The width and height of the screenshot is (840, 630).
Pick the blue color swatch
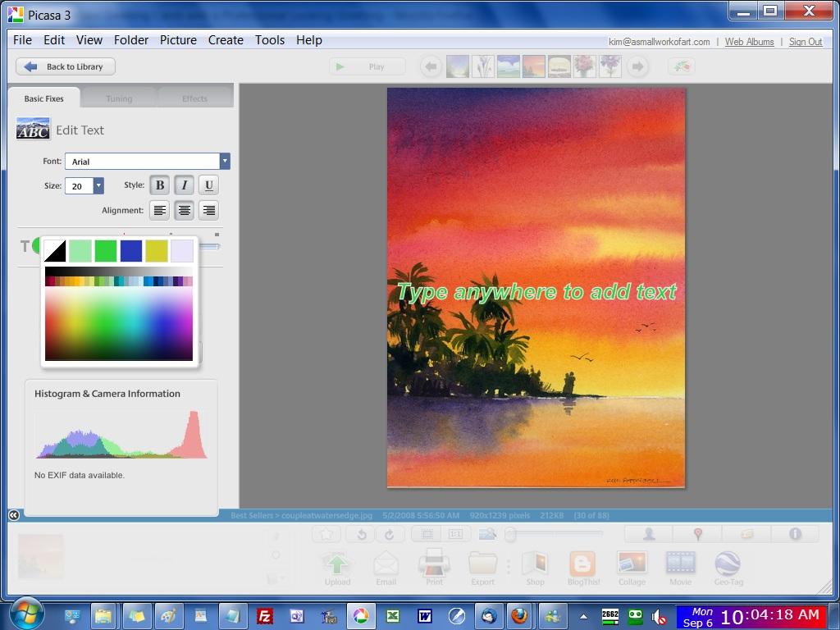point(131,251)
